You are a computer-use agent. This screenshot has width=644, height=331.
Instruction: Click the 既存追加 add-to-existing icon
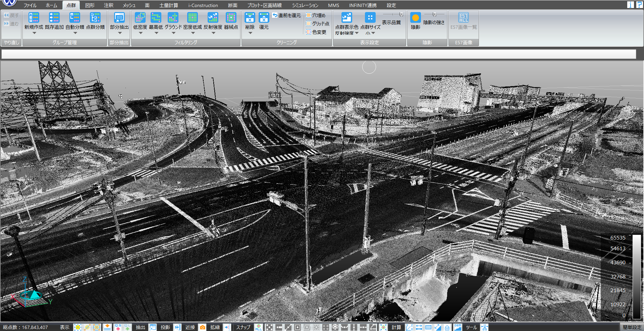54,18
